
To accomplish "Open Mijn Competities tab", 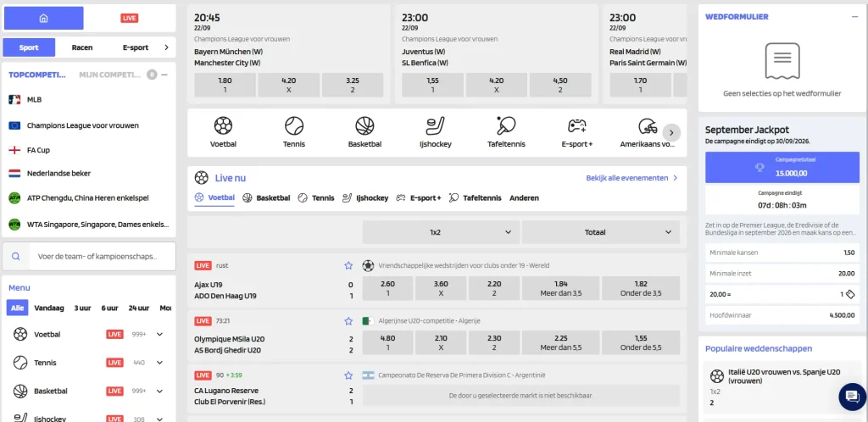I will 109,75.
